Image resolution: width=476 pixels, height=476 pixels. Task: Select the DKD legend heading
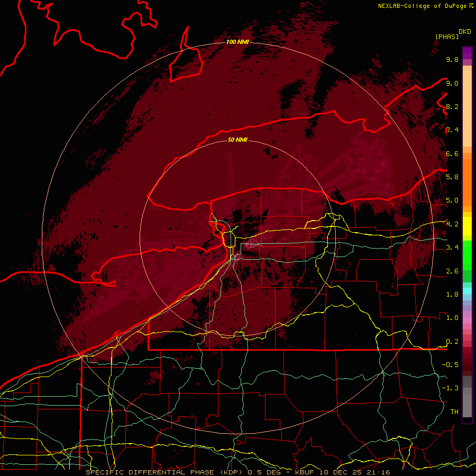464,32
